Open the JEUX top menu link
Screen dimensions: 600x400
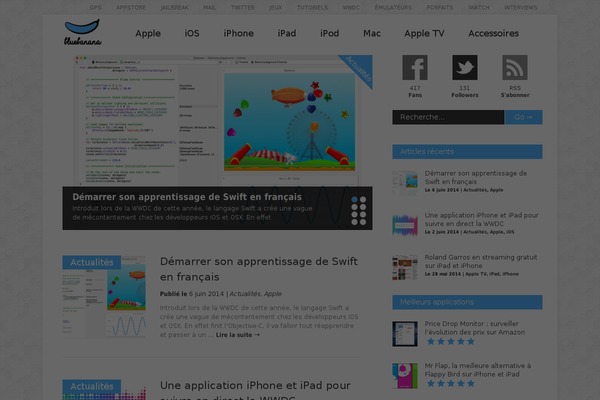coord(276,7)
